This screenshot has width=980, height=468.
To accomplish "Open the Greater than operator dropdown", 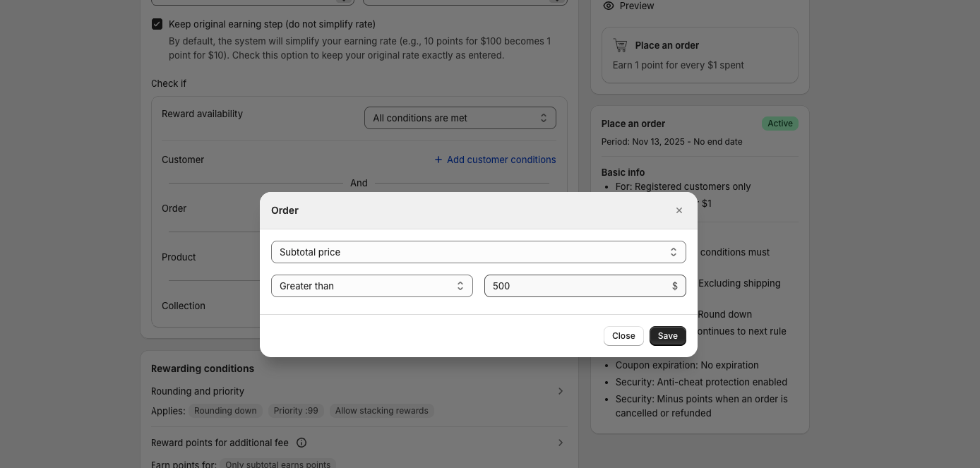I will pos(371,286).
